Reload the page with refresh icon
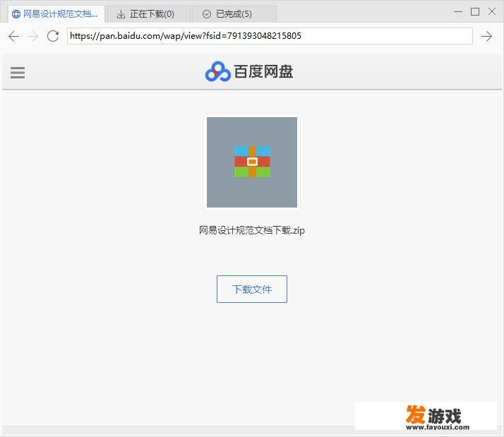Viewport: 504px width, 437px height. [53, 36]
